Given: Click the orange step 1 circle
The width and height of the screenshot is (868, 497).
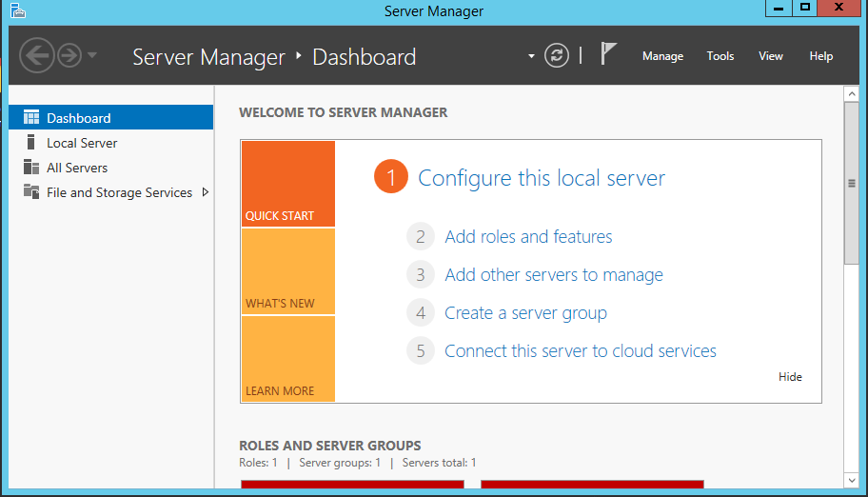Looking at the screenshot, I should point(391,177).
